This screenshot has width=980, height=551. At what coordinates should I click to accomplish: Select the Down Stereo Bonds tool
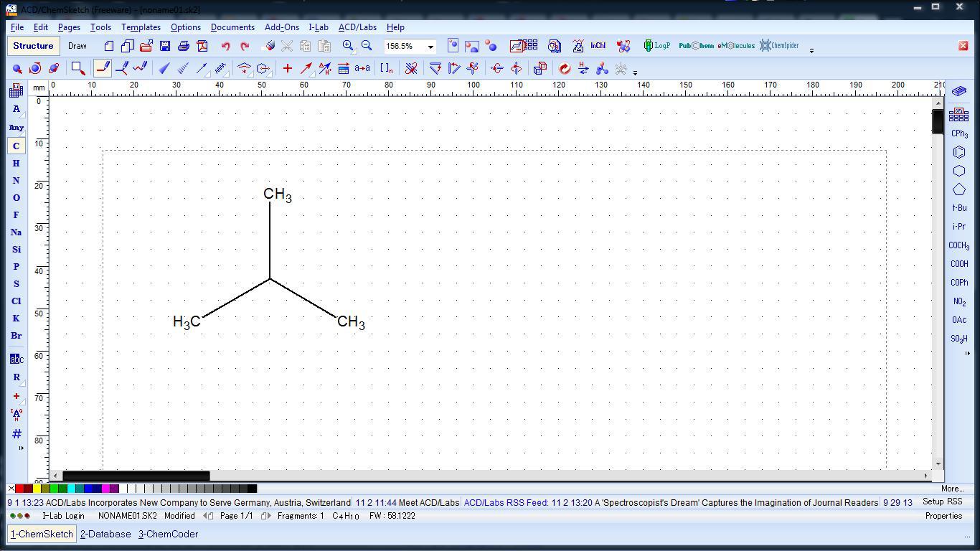click(183, 68)
